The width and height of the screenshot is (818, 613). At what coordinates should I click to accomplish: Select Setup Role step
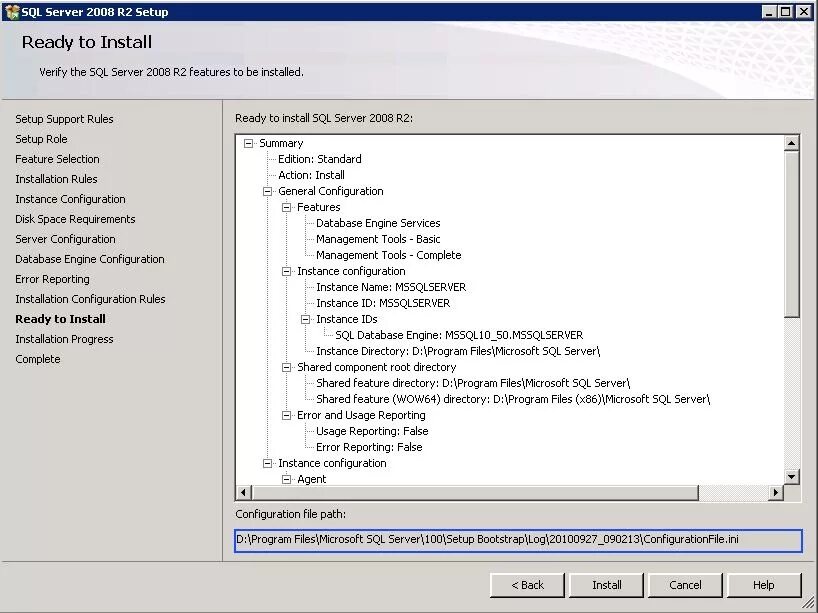[41, 139]
